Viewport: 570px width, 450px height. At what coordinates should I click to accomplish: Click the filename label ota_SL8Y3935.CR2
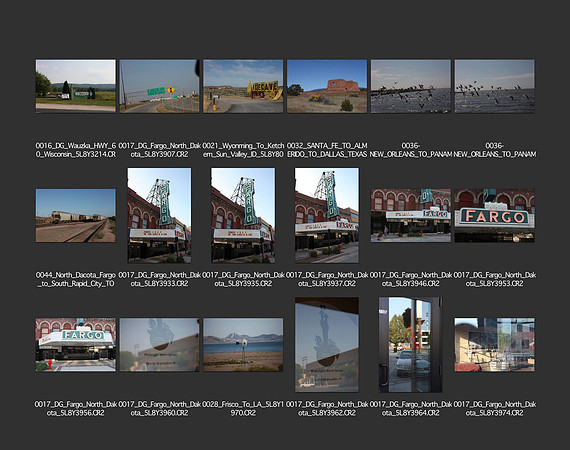(243, 284)
